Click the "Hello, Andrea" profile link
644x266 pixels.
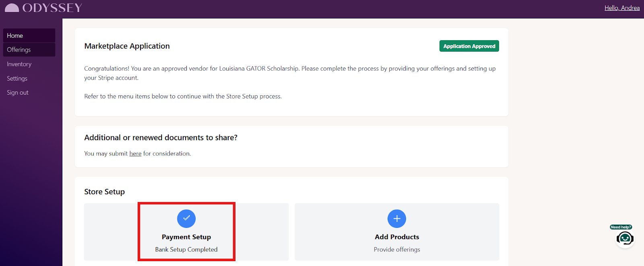[x=621, y=8]
